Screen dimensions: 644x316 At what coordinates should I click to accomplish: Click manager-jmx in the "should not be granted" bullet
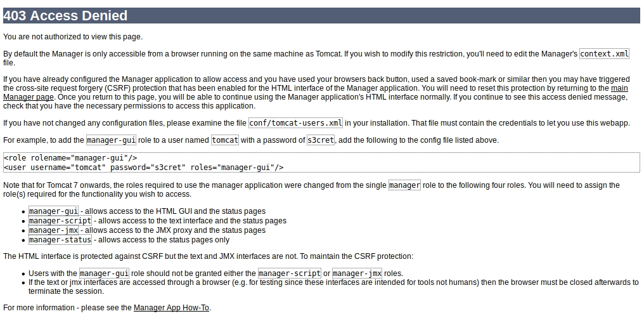pyautogui.click(x=356, y=273)
